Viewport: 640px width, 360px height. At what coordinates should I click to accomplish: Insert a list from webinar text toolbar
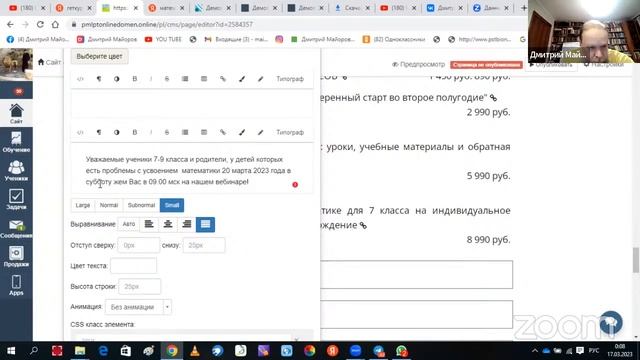pos(185,132)
